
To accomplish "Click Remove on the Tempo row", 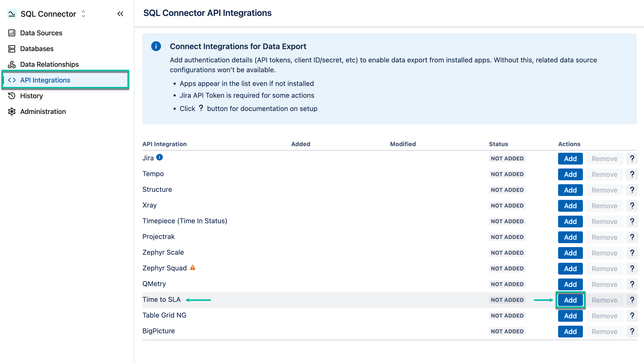I will click(x=604, y=174).
